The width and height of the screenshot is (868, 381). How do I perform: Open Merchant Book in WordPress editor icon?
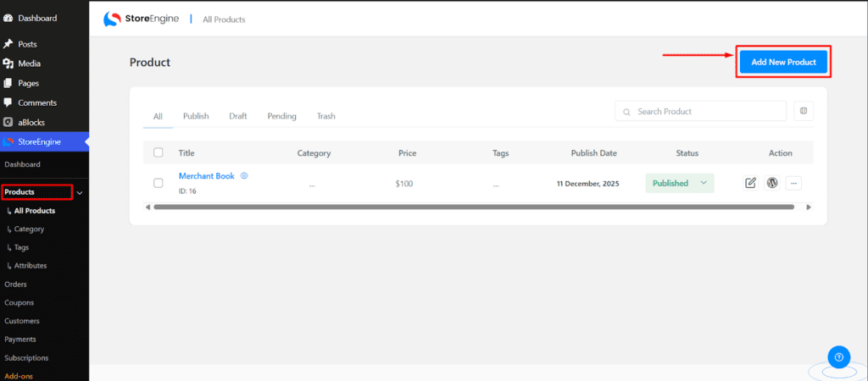click(772, 183)
